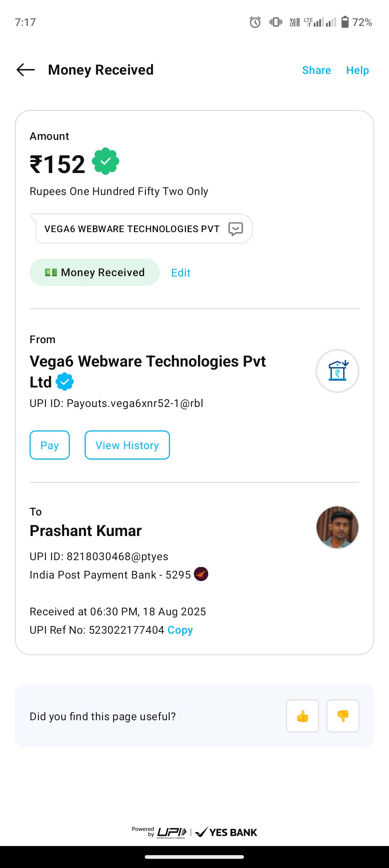The height and width of the screenshot is (868, 389).
Task: Select the Money Received category chip
Action: (x=95, y=273)
